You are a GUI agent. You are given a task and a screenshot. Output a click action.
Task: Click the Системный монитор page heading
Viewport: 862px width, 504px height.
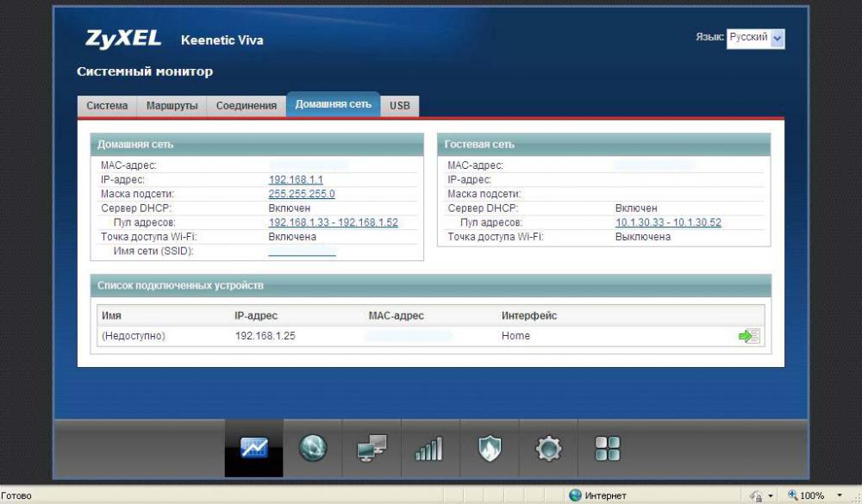tap(145, 72)
